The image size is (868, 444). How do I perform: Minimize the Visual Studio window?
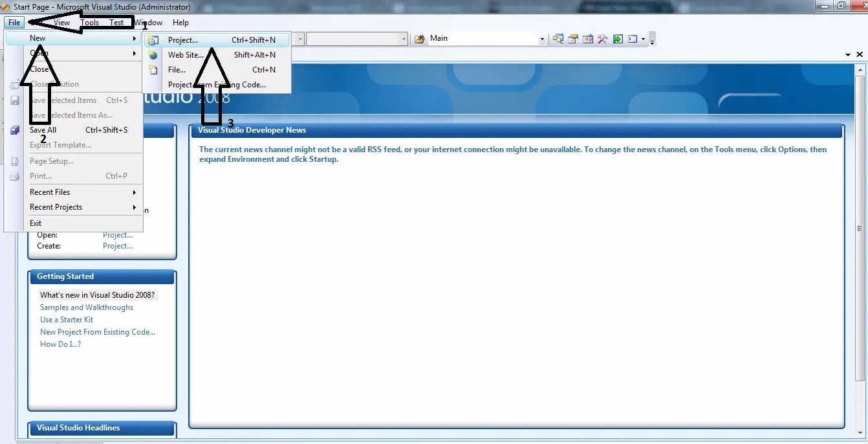pyautogui.click(x=824, y=6)
